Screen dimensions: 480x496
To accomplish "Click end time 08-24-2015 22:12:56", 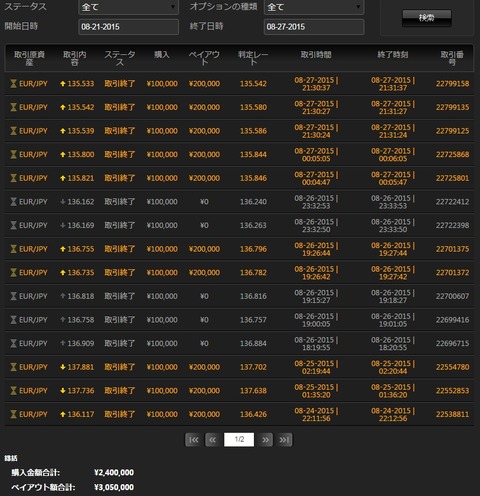I will [x=393, y=415].
